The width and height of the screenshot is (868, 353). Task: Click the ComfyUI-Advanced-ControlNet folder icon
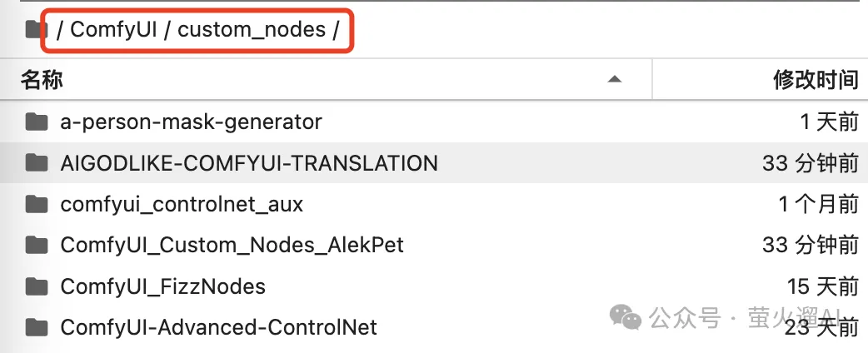pos(36,327)
